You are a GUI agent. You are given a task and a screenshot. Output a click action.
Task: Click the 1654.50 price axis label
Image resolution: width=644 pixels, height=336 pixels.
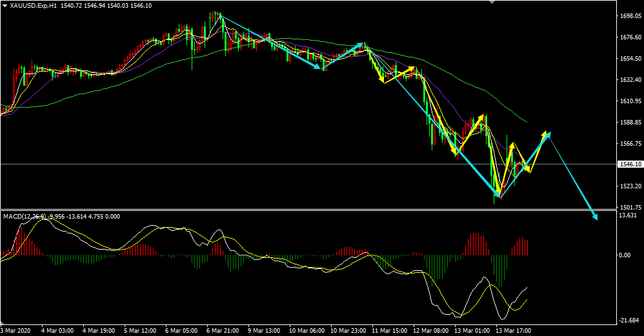click(x=630, y=59)
